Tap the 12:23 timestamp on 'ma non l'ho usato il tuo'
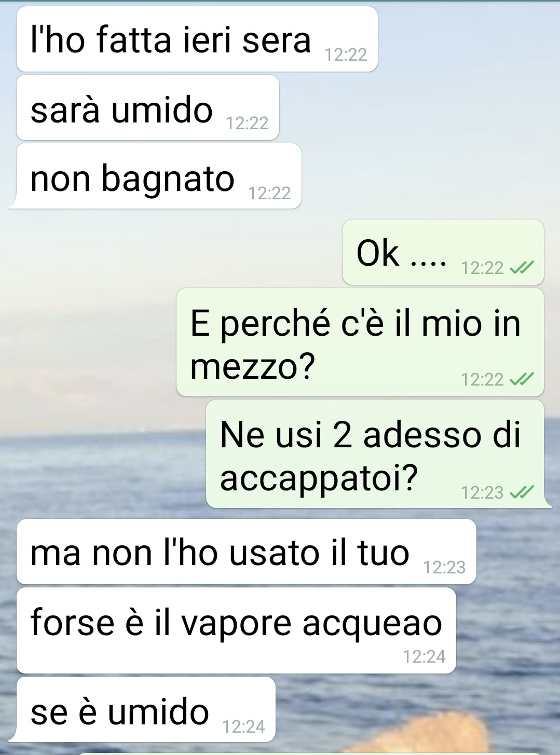This screenshot has width=560, height=755. (444, 568)
